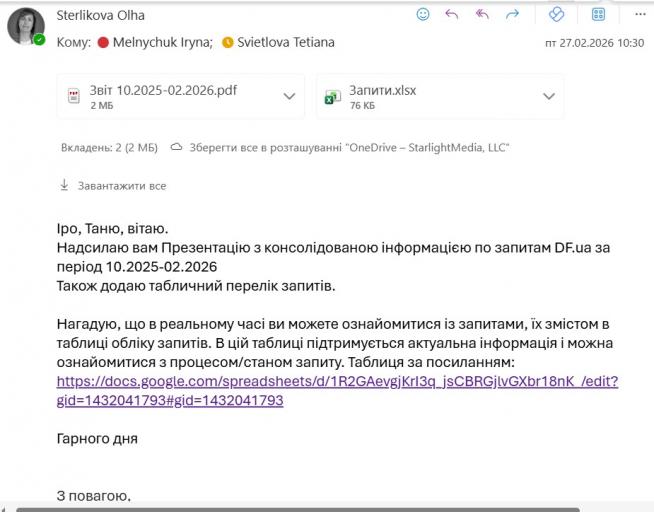Image resolution: width=654 pixels, height=512 pixels.
Task: Open recipient Svietlova Tetiana's contact card
Action: tap(286, 43)
